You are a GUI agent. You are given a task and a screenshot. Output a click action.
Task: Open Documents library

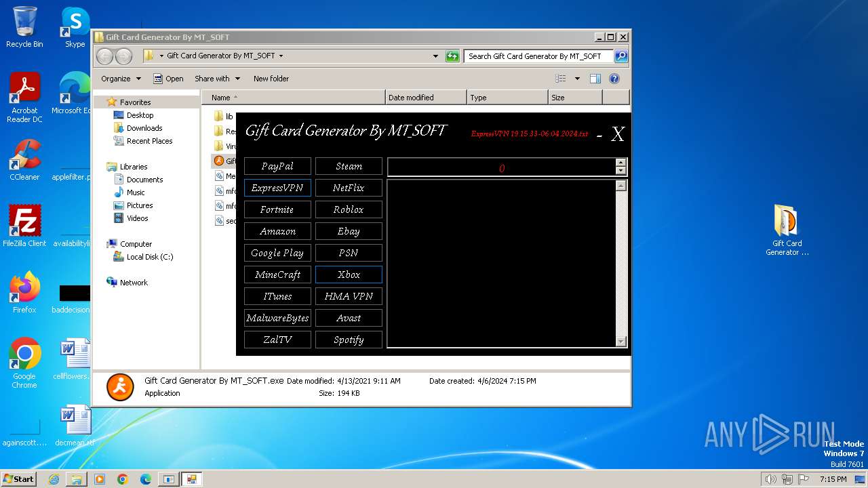coord(144,180)
